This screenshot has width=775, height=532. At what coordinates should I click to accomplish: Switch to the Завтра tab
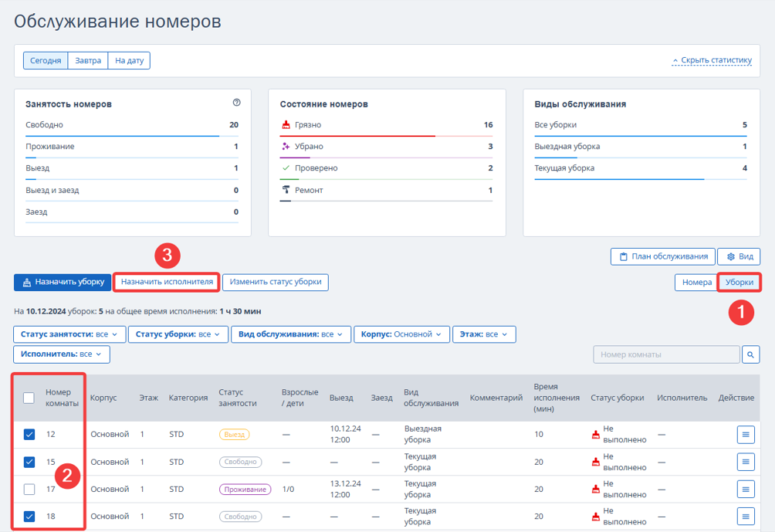coord(88,60)
